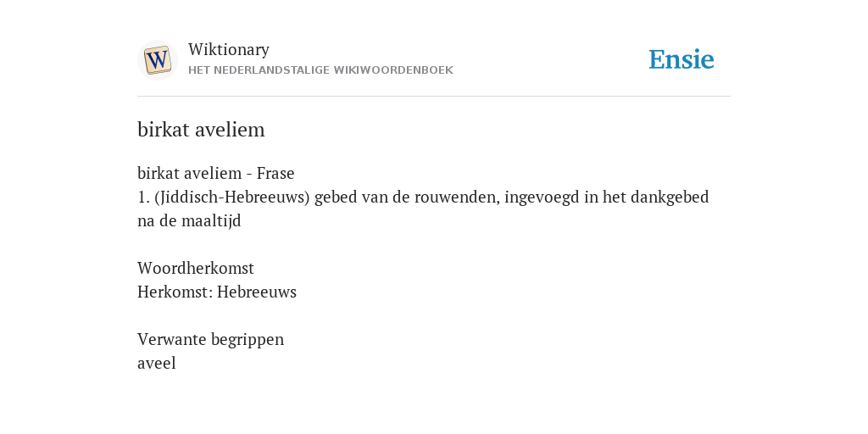This screenshot has width=868, height=434.
Task: Click the Wiktionary source title
Action: pyautogui.click(x=229, y=49)
